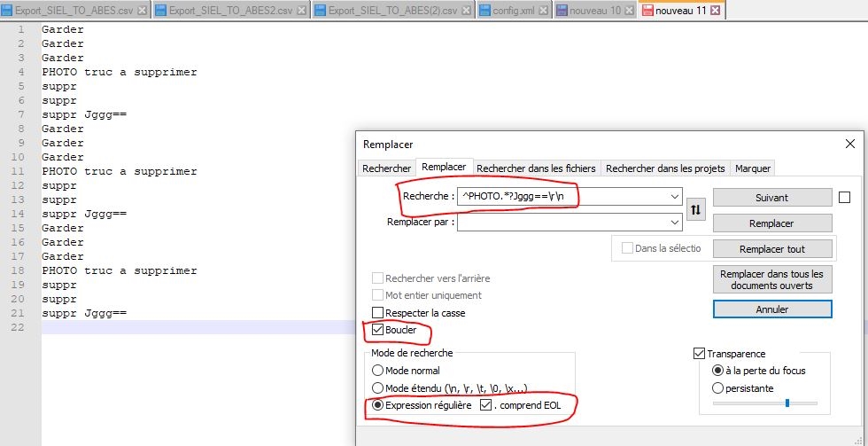Adjust the transparency slider
Screen dimensions: 868x446
[x=786, y=403]
